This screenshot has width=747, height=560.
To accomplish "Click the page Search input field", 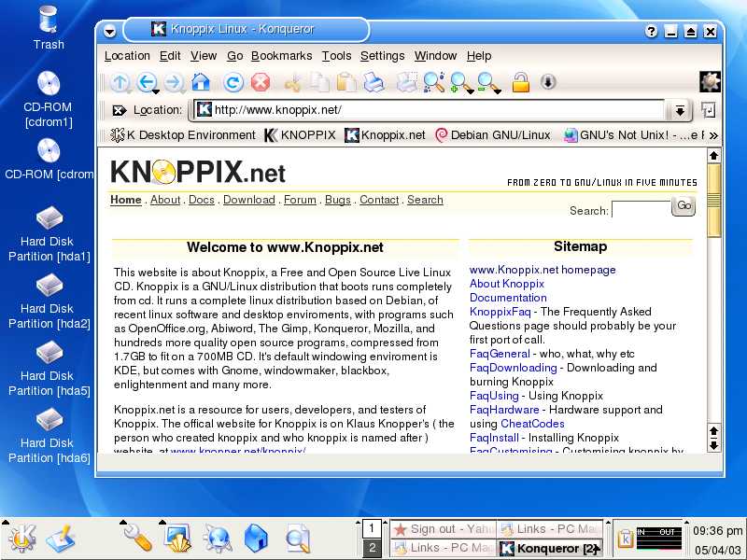I will coord(641,209).
